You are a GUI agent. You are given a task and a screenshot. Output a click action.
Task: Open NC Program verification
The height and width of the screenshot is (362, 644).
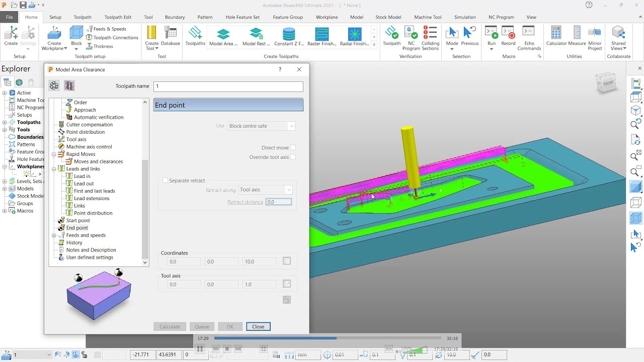[x=411, y=38]
